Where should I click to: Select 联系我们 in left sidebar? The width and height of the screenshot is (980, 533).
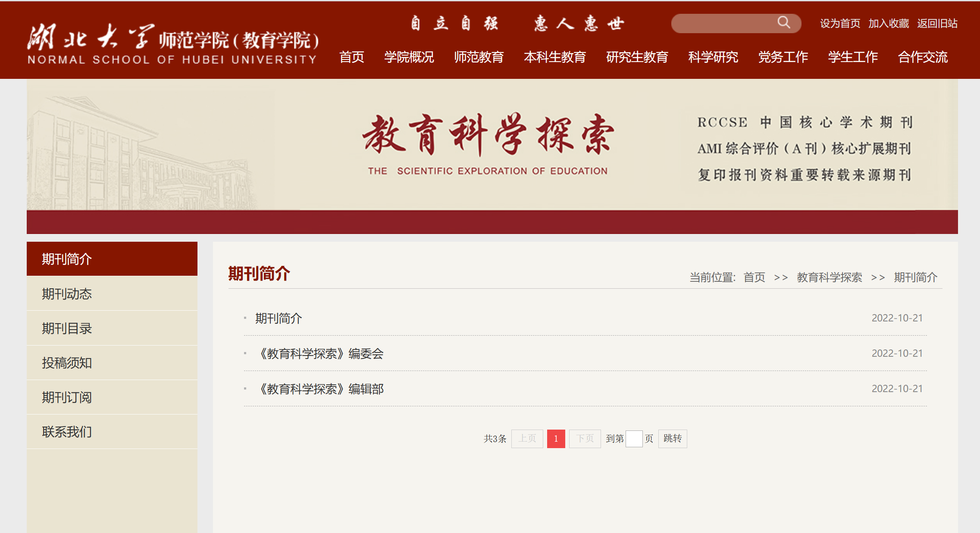pyautogui.click(x=112, y=432)
